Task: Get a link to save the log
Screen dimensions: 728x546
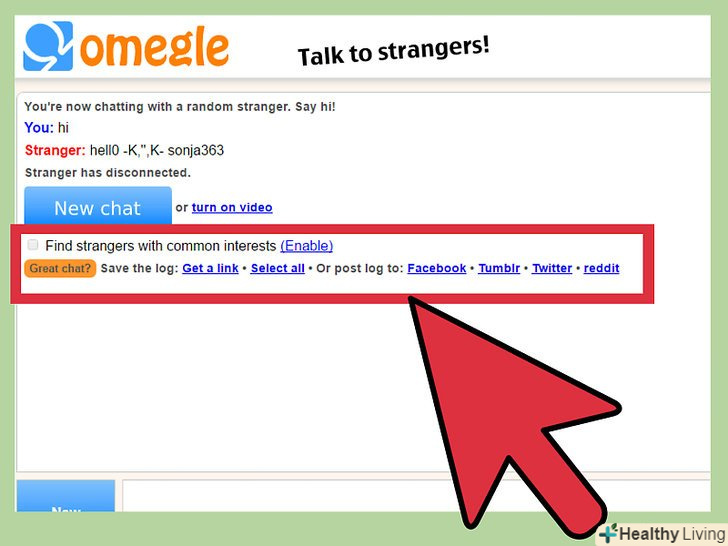Action: click(x=210, y=268)
